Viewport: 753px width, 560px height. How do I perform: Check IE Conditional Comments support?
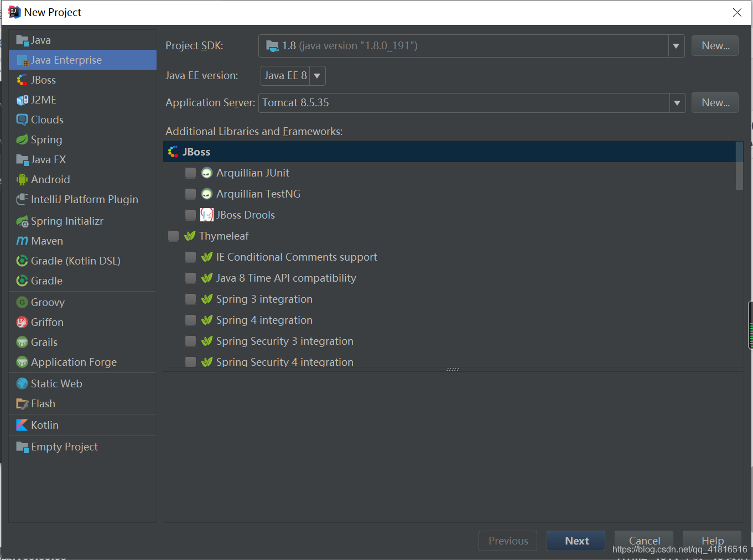tap(190, 257)
